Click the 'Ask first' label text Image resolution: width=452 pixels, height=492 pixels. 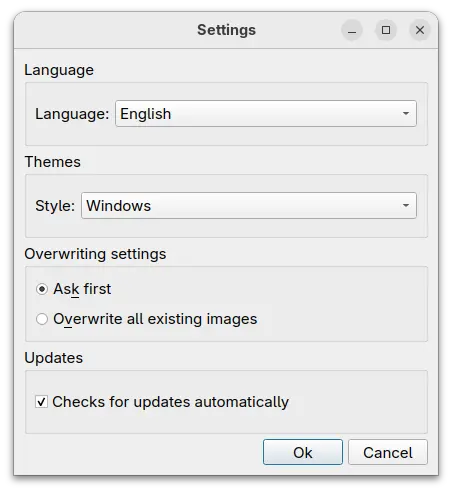[82, 289]
